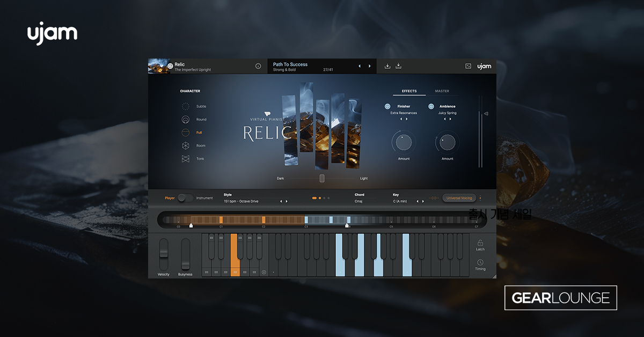Activate the Full character preset

click(x=185, y=133)
